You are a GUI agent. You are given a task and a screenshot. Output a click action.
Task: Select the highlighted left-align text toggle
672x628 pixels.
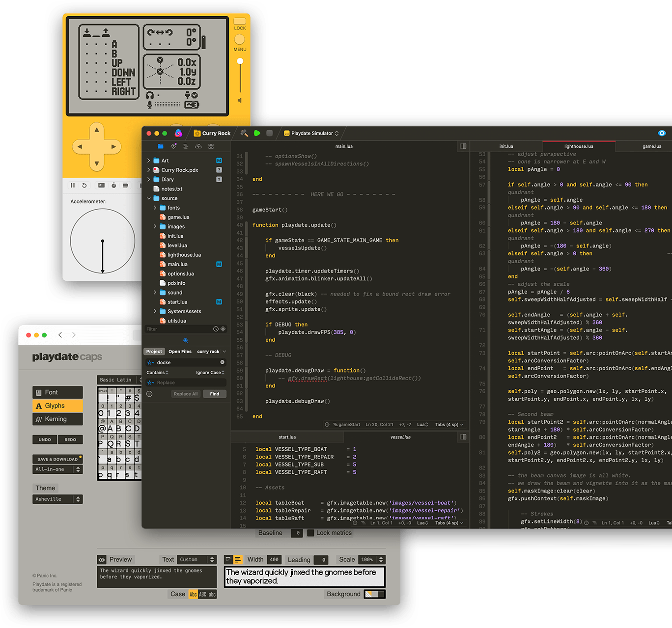(238, 560)
